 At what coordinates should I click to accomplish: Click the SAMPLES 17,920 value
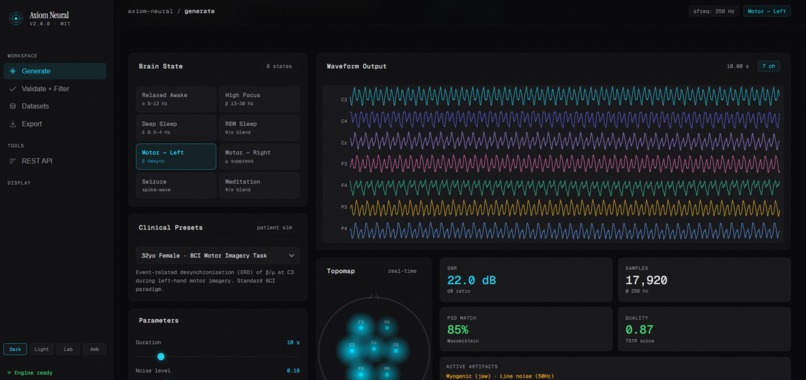pyautogui.click(x=646, y=280)
